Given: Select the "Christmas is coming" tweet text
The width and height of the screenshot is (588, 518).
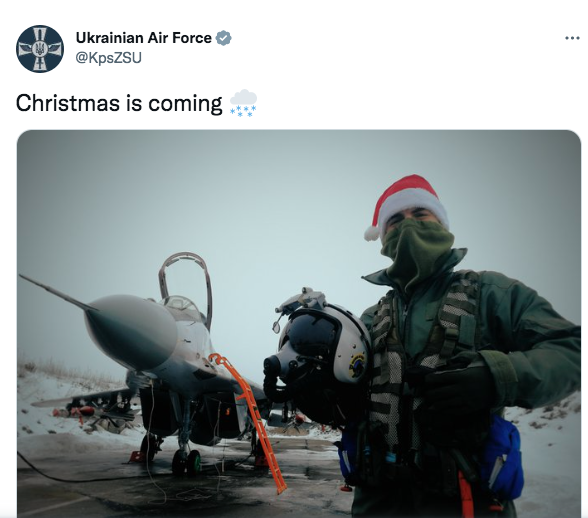Looking at the screenshot, I should [119, 103].
